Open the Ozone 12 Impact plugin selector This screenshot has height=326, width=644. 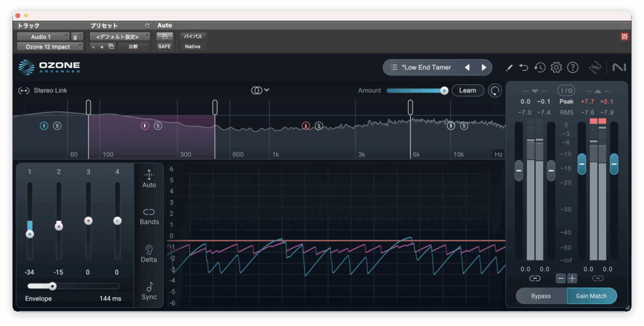50,47
